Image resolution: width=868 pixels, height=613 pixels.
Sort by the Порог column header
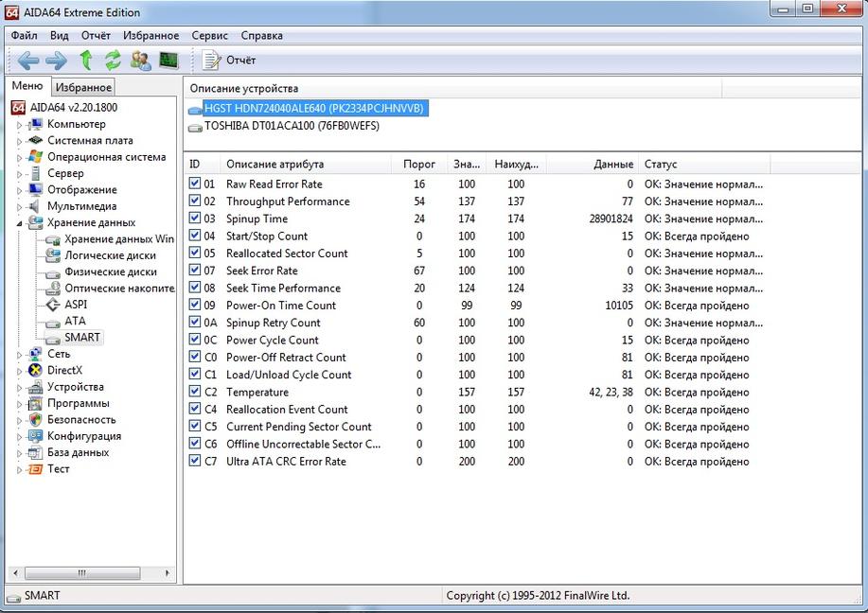coord(419,164)
